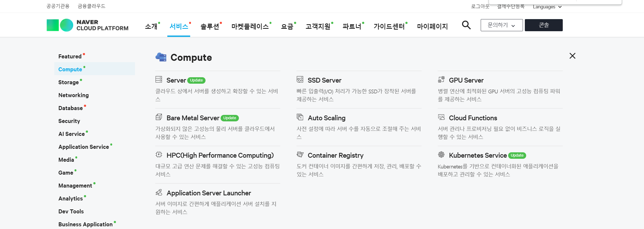The width and height of the screenshot is (644, 229).
Task: Click the 결제수단등록 link
Action: [511, 6]
